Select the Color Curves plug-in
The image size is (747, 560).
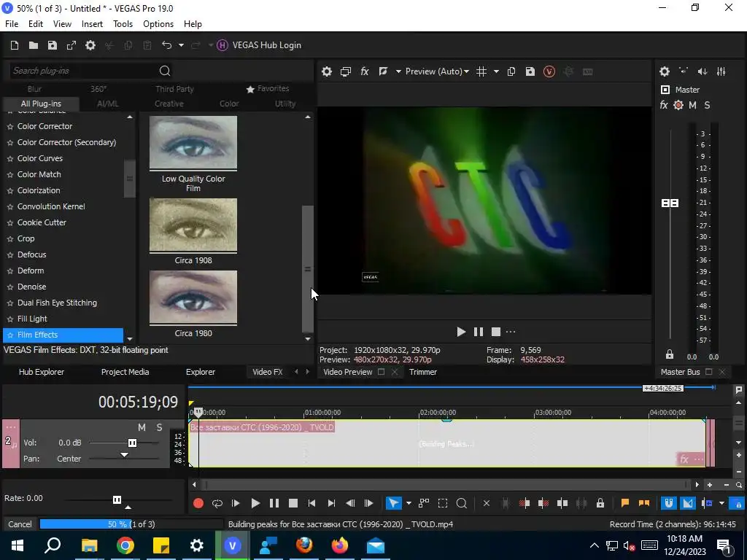[x=40, y=158]
